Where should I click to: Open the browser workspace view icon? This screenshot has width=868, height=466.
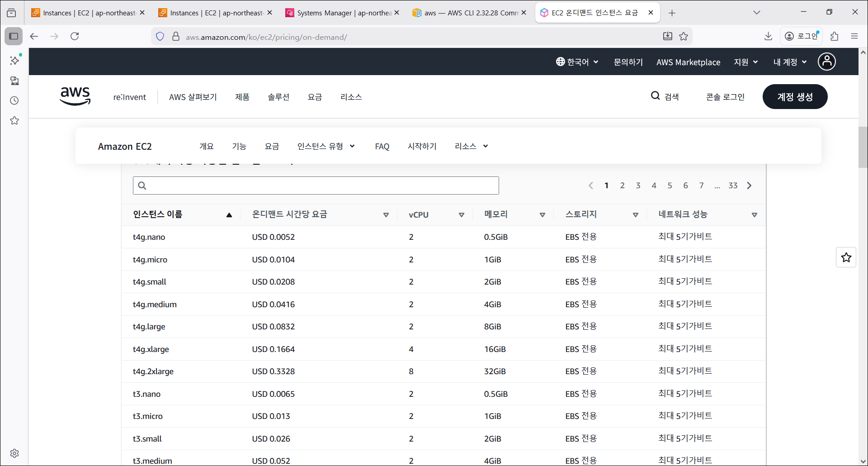pyautogui.click(x=11, y=13)
